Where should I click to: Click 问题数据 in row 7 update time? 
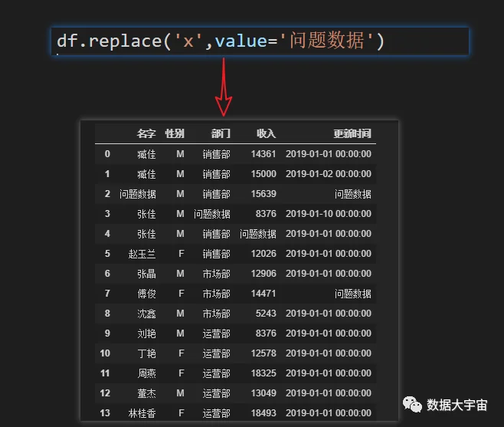[353, 294]
